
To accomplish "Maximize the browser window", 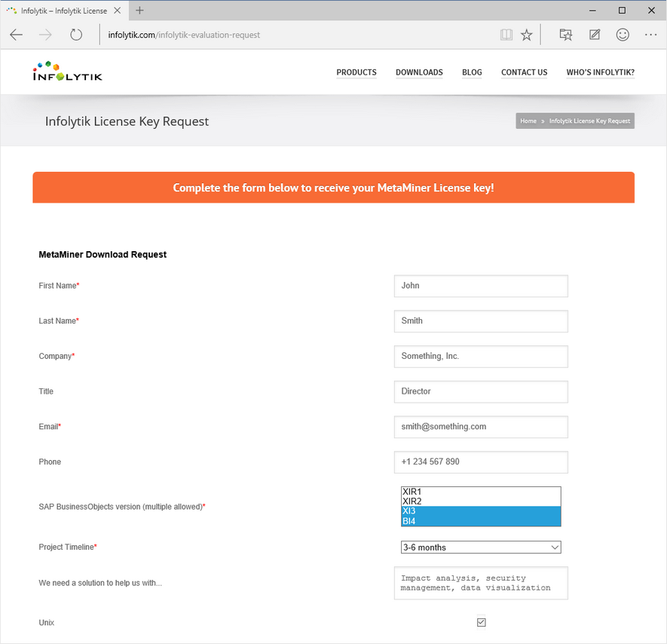I will point(622,11).
